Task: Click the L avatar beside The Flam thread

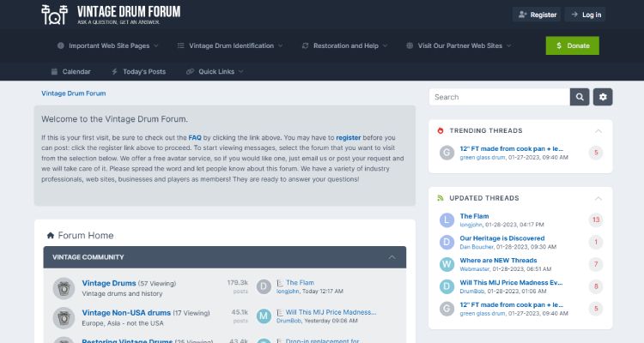Action: tap(447, 220)
